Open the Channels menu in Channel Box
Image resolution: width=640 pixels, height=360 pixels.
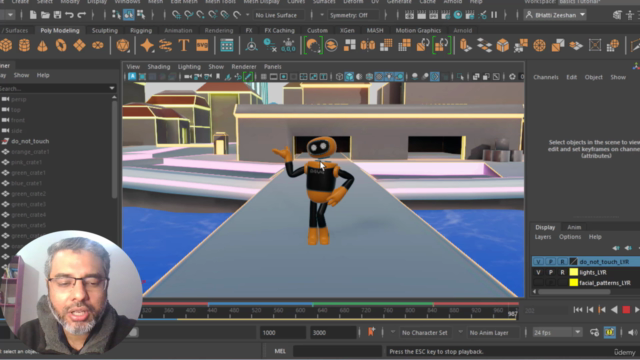(546, 77)
